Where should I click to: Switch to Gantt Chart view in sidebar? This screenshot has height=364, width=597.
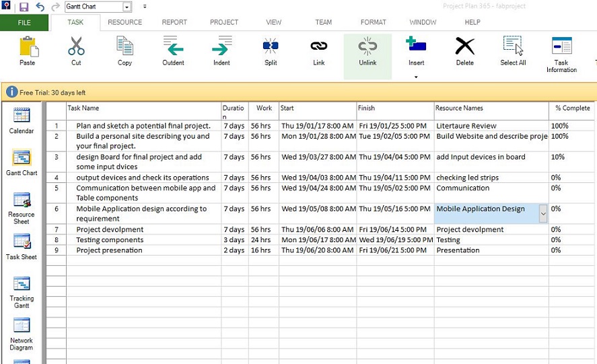pyautogui.click(x=22, y=163)
